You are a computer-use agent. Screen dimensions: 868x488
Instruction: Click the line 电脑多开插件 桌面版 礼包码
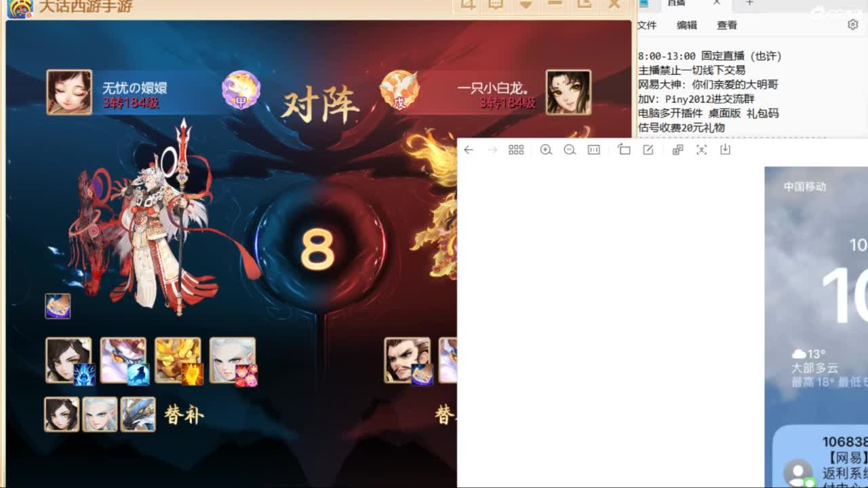[x=708, y=113]
